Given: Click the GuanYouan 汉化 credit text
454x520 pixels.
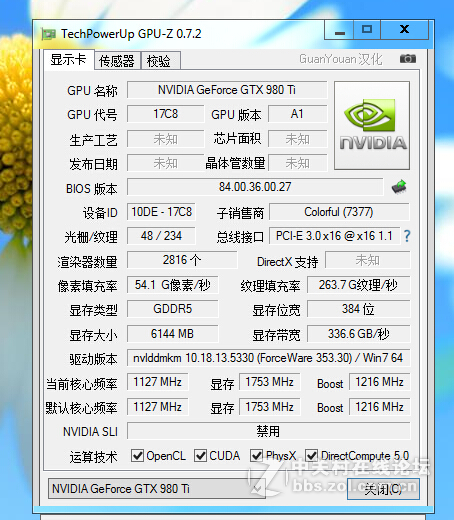Looking at the screenshot, I should click(341, 59).
